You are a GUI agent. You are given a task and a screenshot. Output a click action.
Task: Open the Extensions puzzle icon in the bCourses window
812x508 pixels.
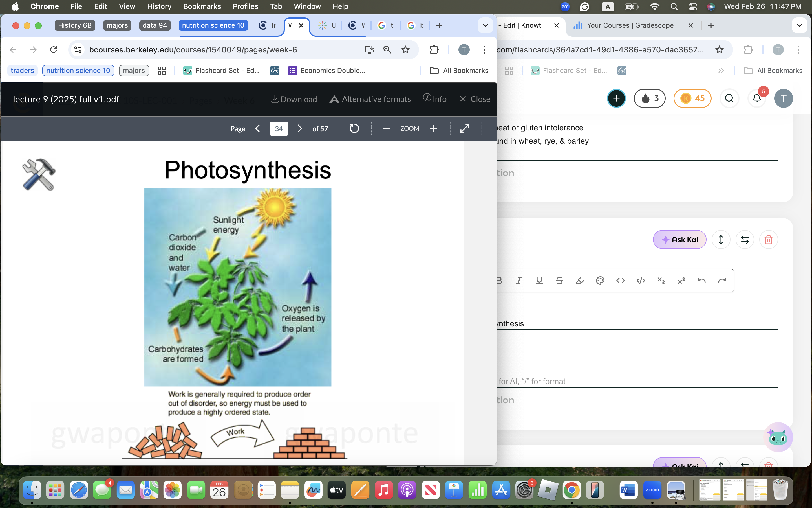[434, 50]
